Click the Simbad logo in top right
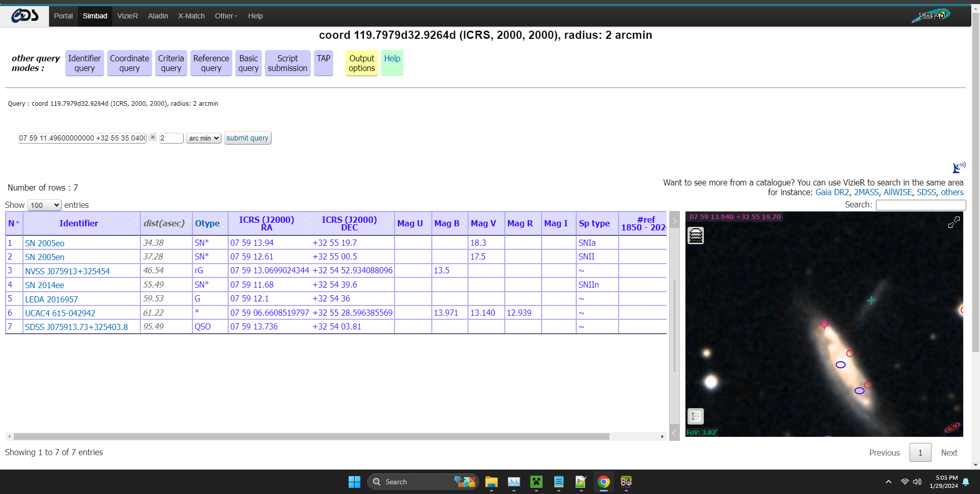The width and height of the screenshot is (980, 494). 931,15
